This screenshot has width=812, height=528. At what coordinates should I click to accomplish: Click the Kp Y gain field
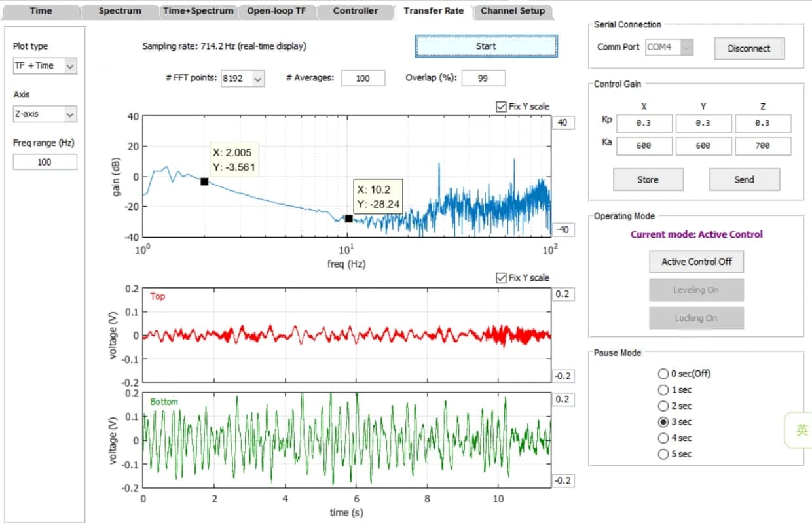(703, 123)
